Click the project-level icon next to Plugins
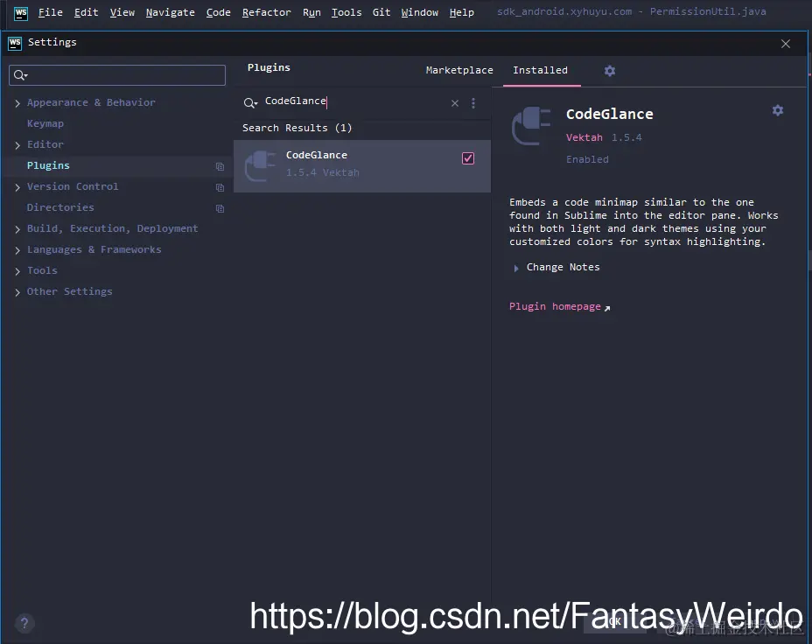 click(220, 166)
